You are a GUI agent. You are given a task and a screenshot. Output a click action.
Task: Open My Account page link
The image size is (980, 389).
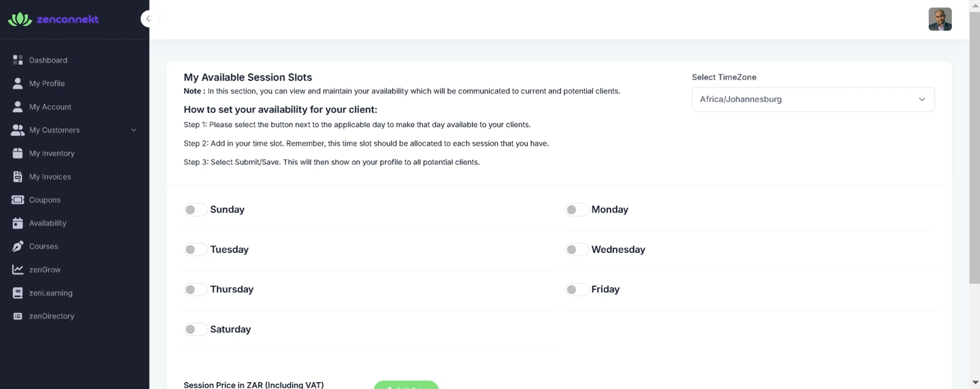coord(50,107)
